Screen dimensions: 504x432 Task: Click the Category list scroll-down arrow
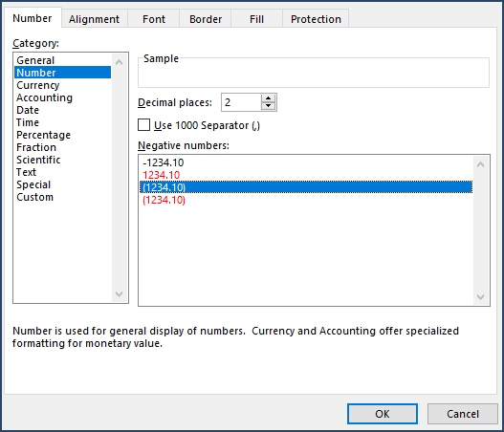(119, 293)
